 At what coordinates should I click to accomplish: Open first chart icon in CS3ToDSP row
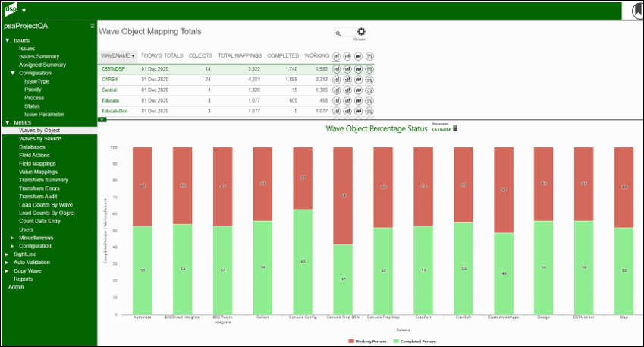(336, 69)
